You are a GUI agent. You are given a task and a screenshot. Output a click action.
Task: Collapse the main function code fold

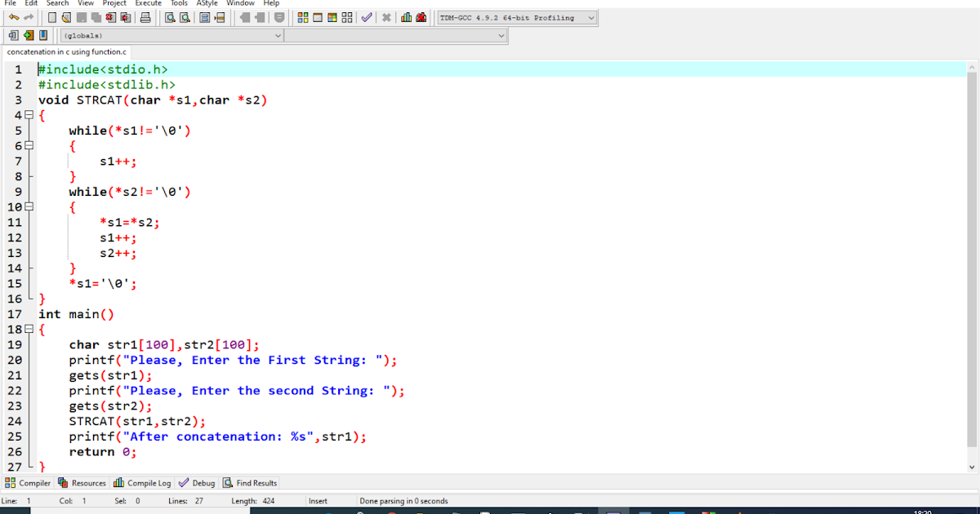(29, 329)
